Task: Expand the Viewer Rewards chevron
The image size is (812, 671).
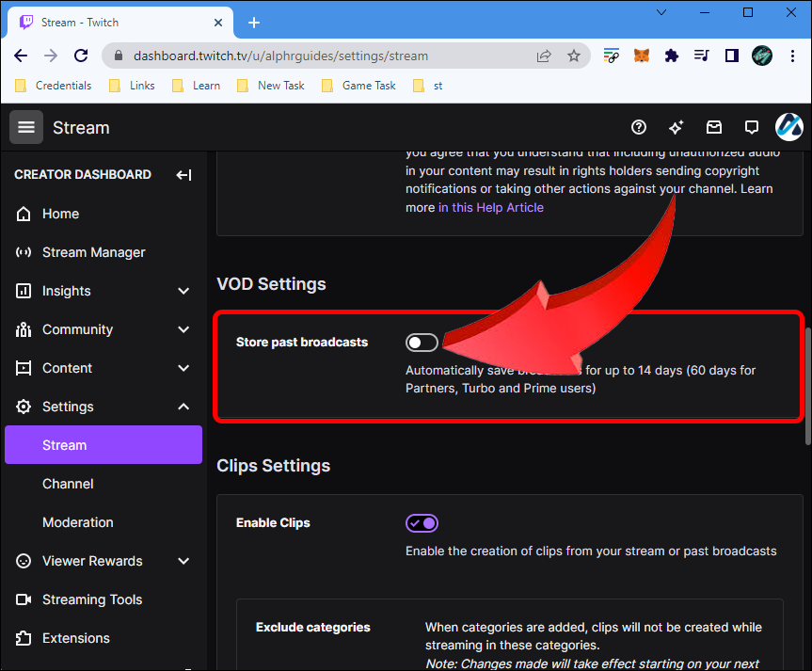Action: [183, 561]
